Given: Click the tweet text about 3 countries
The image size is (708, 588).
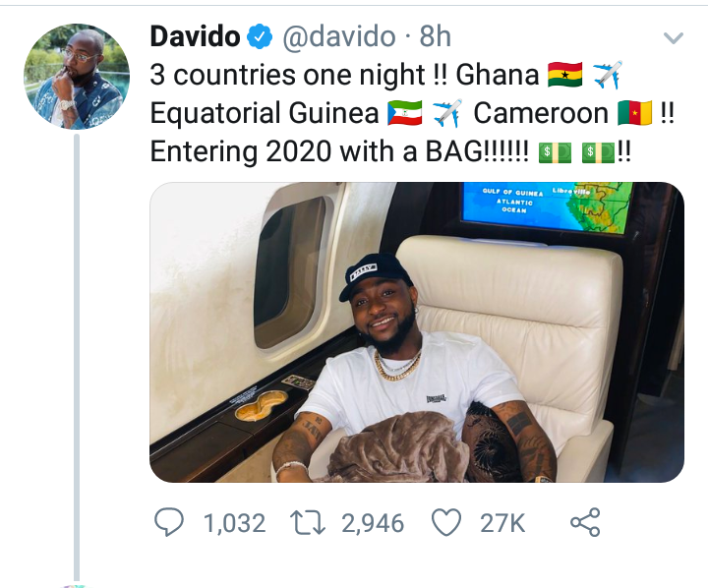Looking at the screenshot, I should (x=412, y=113).
